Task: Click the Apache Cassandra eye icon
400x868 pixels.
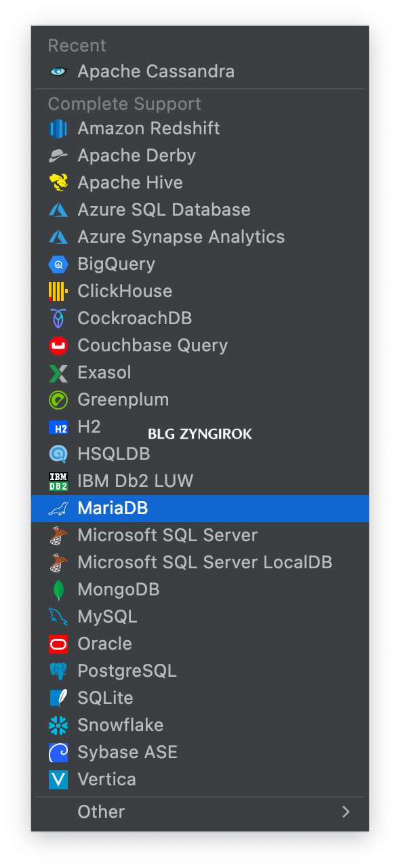Action: (58, 71)
